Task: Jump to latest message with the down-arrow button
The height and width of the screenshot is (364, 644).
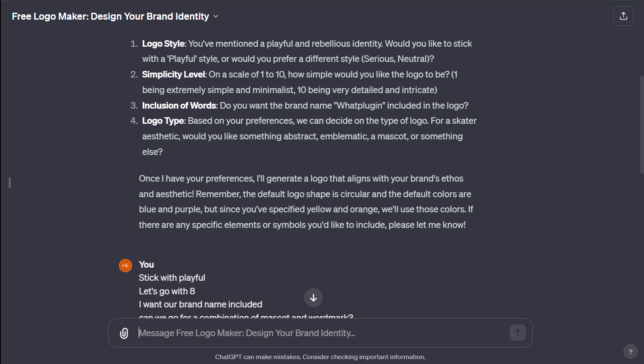Action: (x=313, y=298)
